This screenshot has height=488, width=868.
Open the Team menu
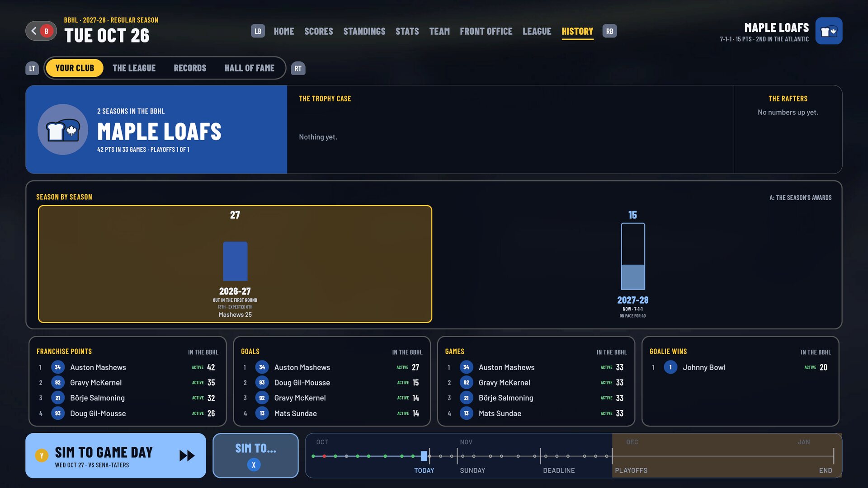pyautogui.click(x=439, y=31)
